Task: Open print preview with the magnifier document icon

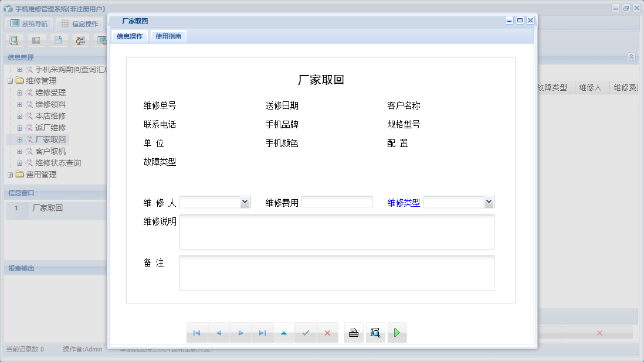Action: coord(375,332)
